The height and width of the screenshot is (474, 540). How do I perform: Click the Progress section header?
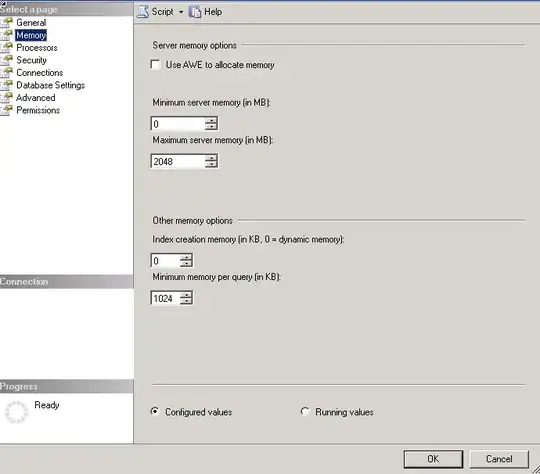click(66, 387)
